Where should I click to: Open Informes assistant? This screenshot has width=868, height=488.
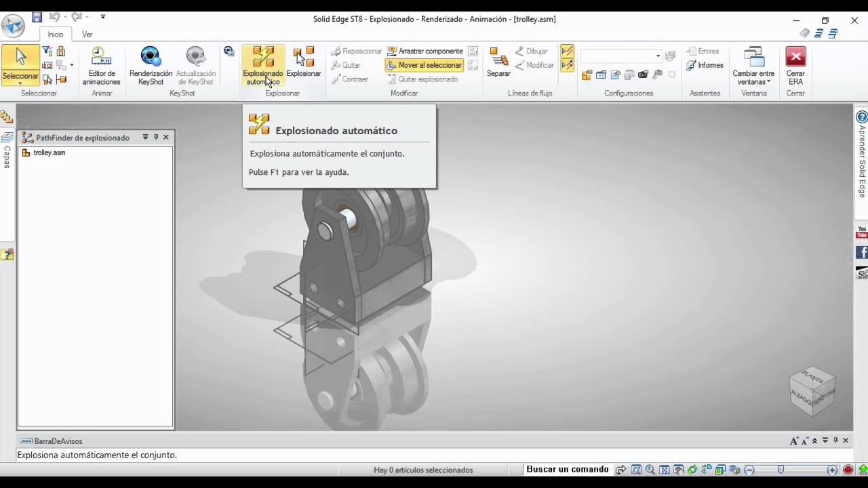705,65
